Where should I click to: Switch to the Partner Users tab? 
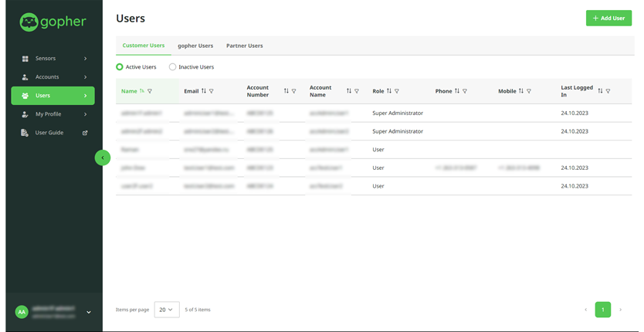[x=244, y=46]
